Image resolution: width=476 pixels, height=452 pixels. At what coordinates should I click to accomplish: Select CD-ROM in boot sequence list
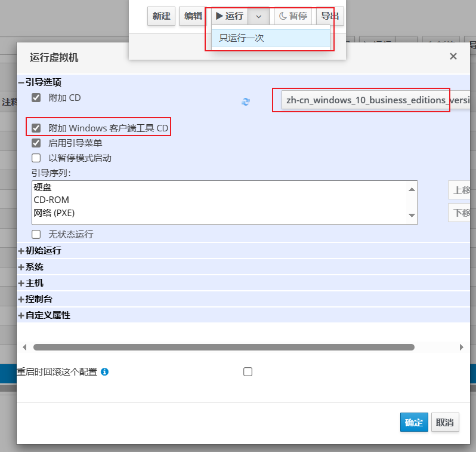[51, 200]
